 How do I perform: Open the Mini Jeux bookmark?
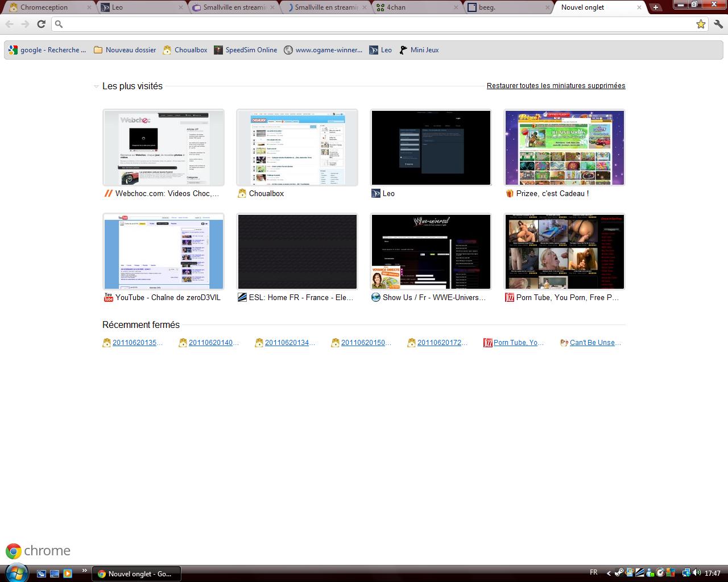(x=419, y=50)
